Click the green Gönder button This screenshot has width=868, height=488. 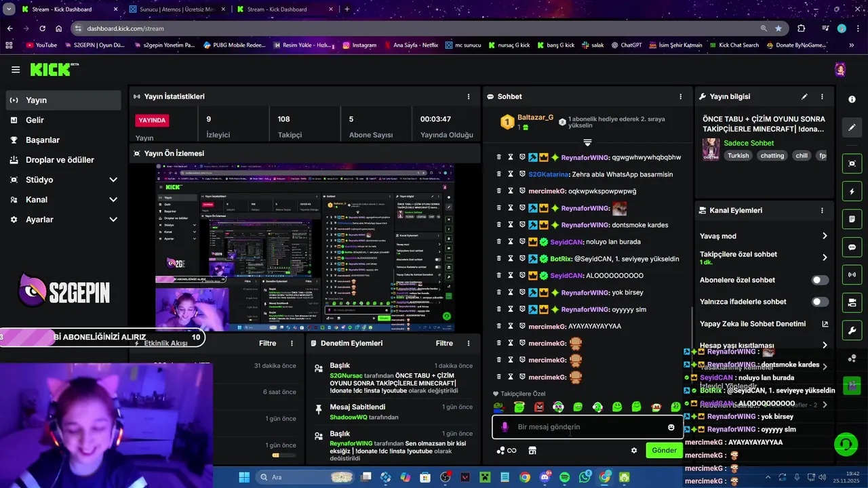point(664,450)
